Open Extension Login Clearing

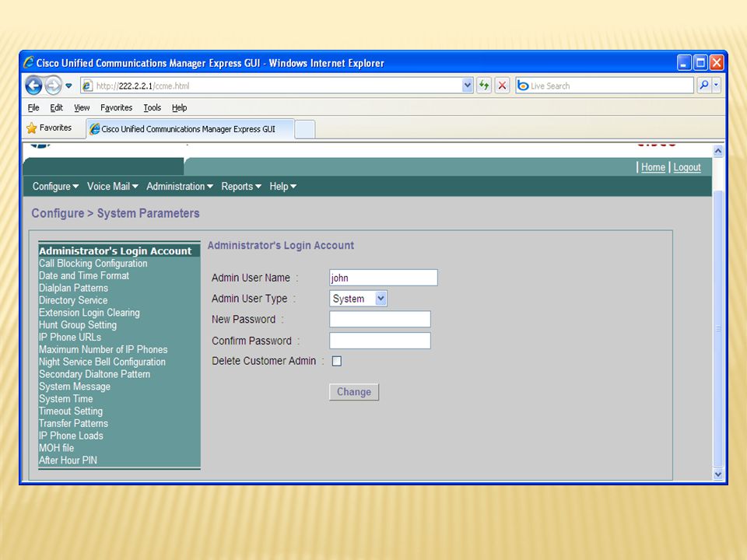pyautogui.click(x=89, y=313)
